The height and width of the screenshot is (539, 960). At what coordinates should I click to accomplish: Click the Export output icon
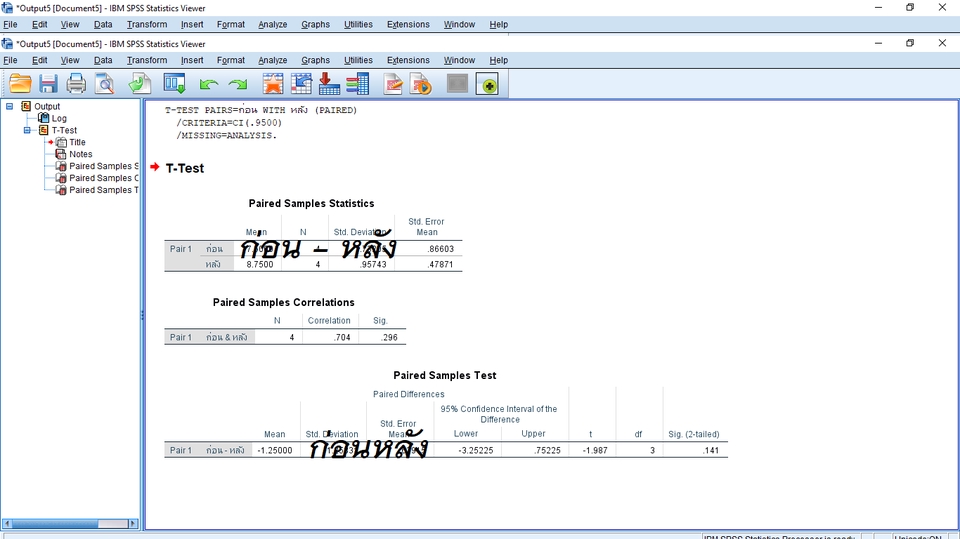[x=139, y=85]
